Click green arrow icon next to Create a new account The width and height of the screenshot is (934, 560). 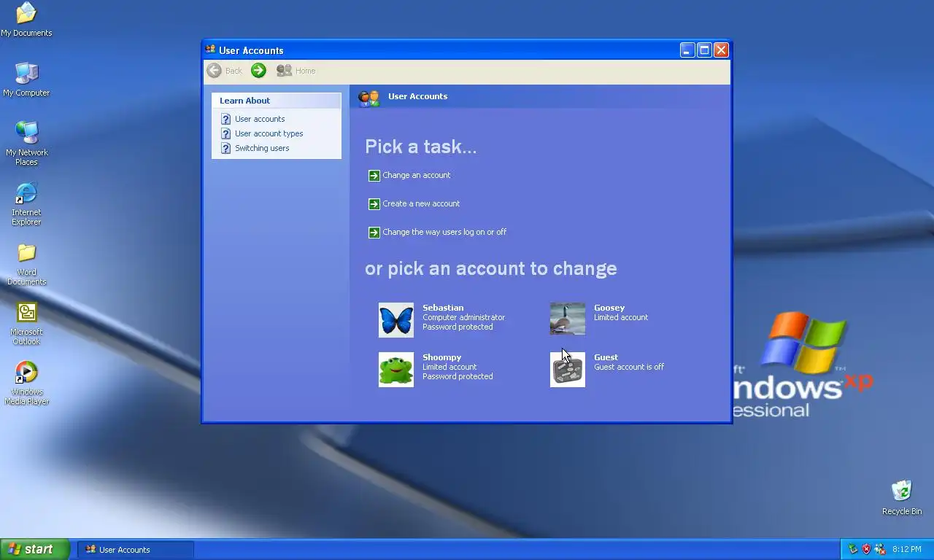point(374,204)
